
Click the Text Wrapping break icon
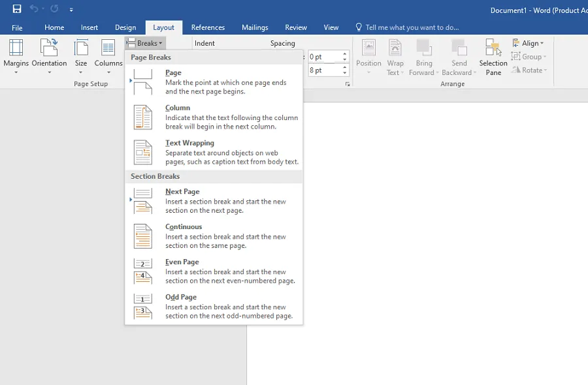[x=143, y=153]
